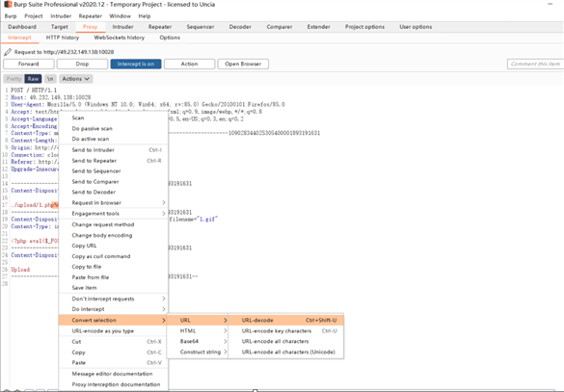Select URL-encode all characters

pyautogui.click(x=286, y=341)
